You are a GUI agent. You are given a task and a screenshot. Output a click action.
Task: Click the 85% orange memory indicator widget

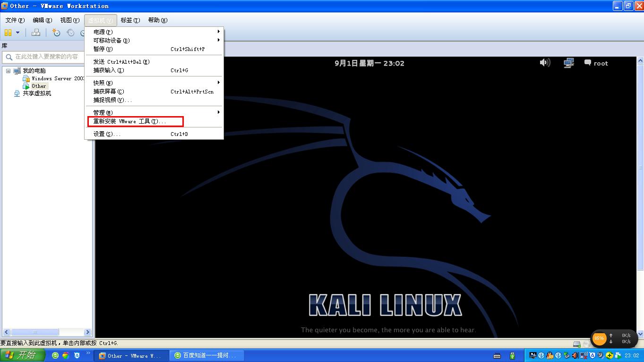[599, 338]
